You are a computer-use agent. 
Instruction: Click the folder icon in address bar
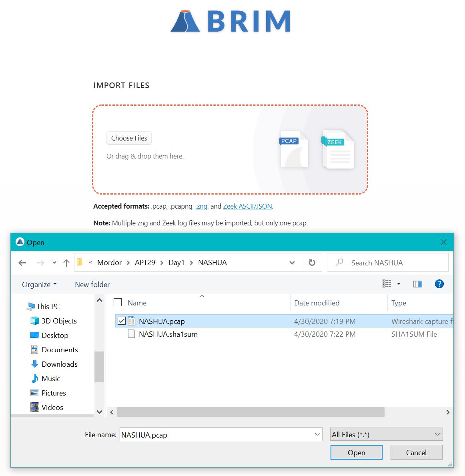pos(80,262)
